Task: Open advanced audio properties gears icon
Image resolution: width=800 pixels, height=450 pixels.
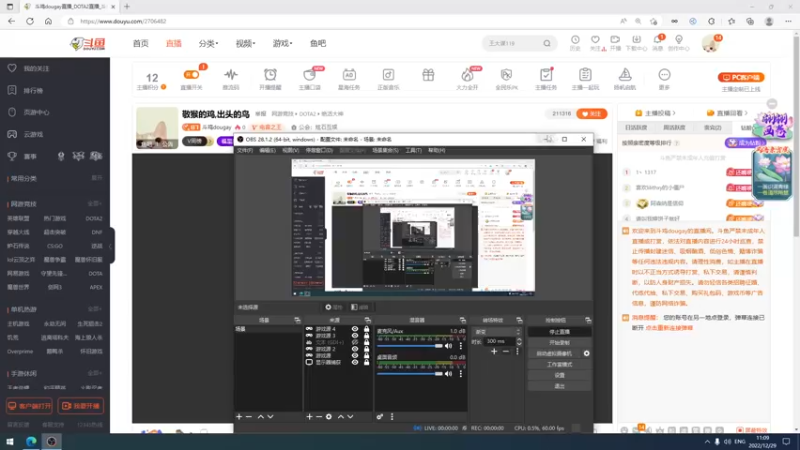Action: point(380,417)
